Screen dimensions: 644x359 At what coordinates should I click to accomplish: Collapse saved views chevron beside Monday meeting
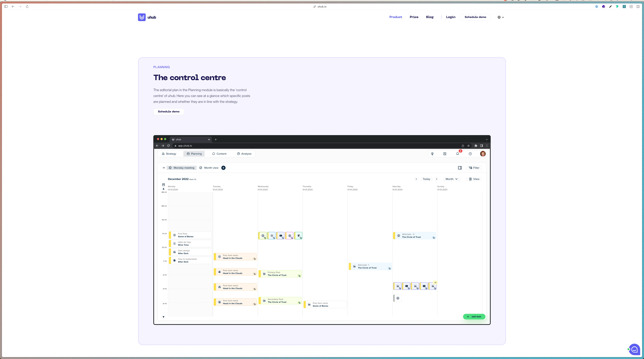pyautogui.click(x=164, y=168)
